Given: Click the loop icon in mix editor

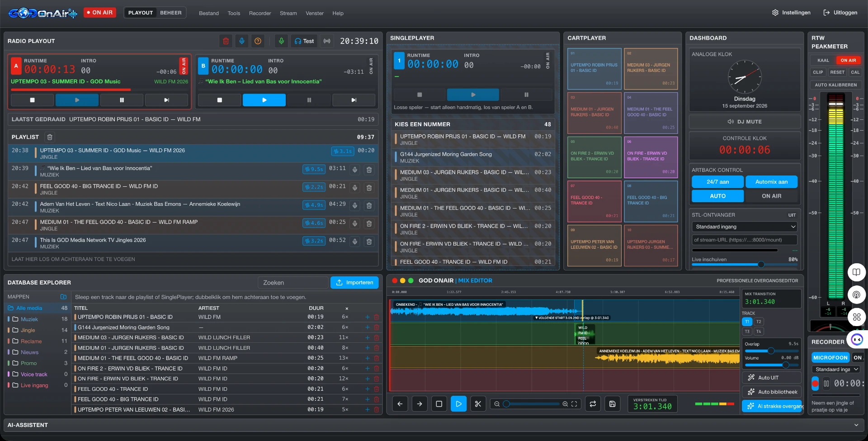Looking at the screenshot, I should click(593, 404).
